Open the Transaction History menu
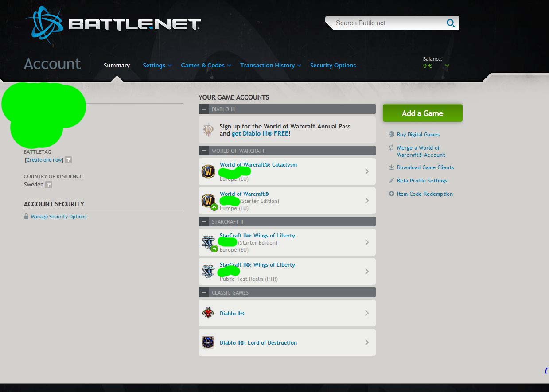 pyautogui.click(x=267, y=65)
